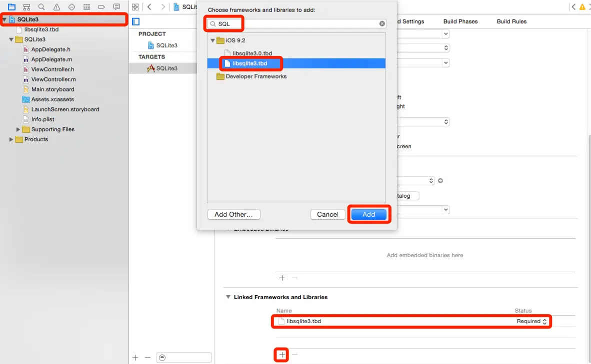
Task: Open Assets.xcassets
Action: [52, 99]
